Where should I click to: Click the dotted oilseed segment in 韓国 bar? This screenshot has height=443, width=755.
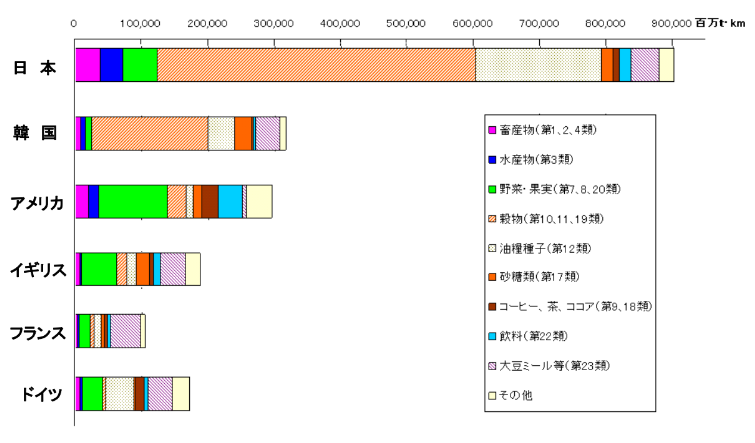coord(221,133)
